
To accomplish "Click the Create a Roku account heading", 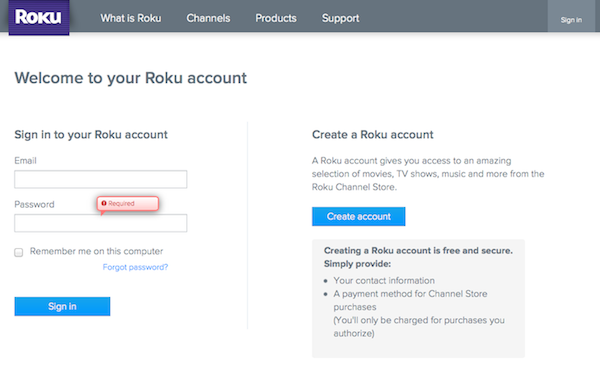I will point(373,135).
